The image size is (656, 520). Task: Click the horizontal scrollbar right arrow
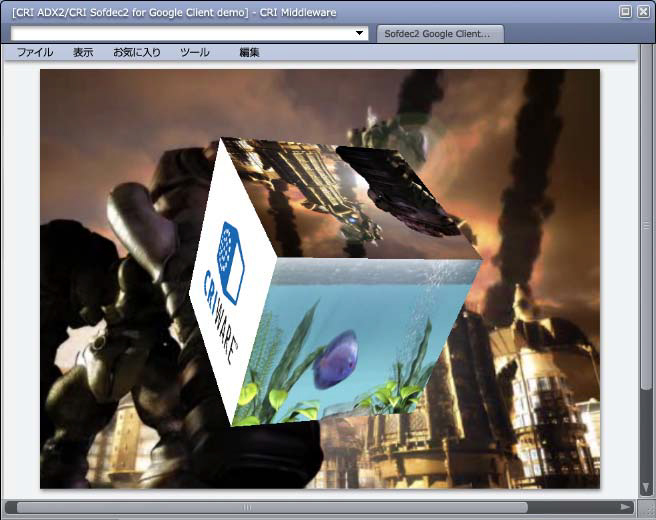click(x=625, y=507)
